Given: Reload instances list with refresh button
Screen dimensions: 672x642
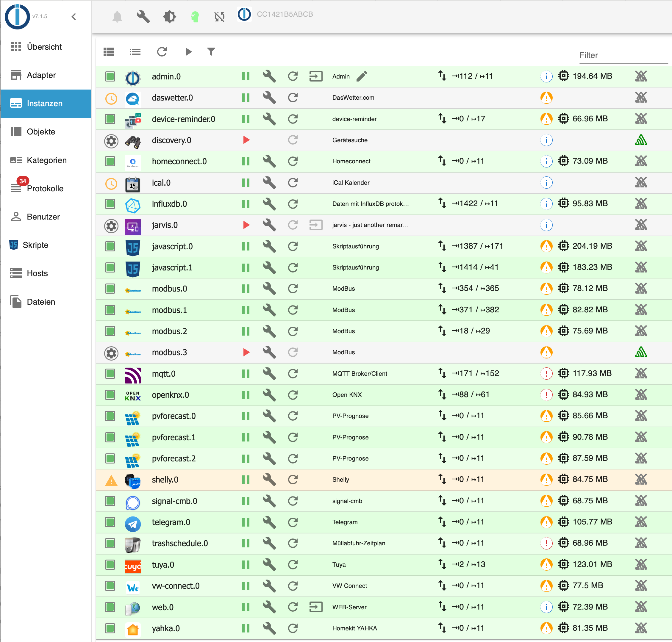Looking at the screenshot, I should click(x=162, y=52).
